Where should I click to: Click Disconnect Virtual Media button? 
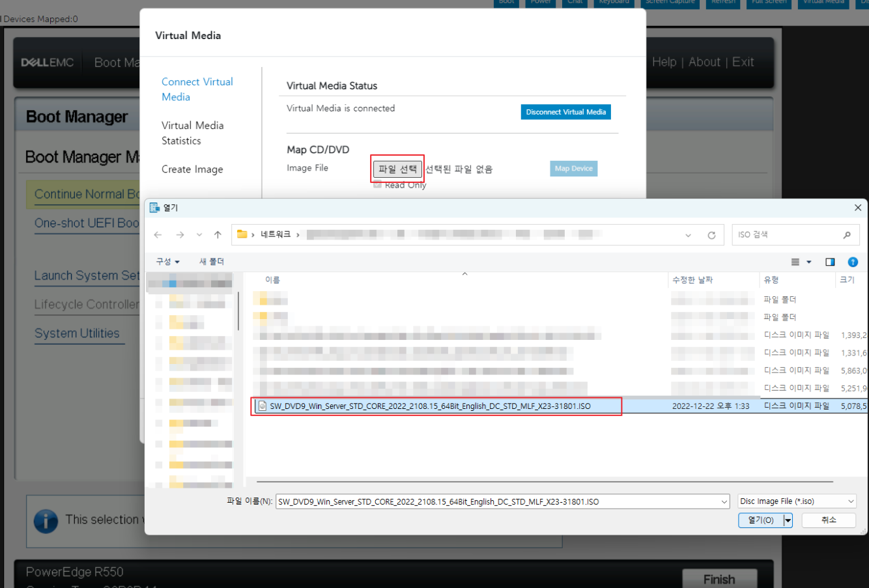point(566,112)
